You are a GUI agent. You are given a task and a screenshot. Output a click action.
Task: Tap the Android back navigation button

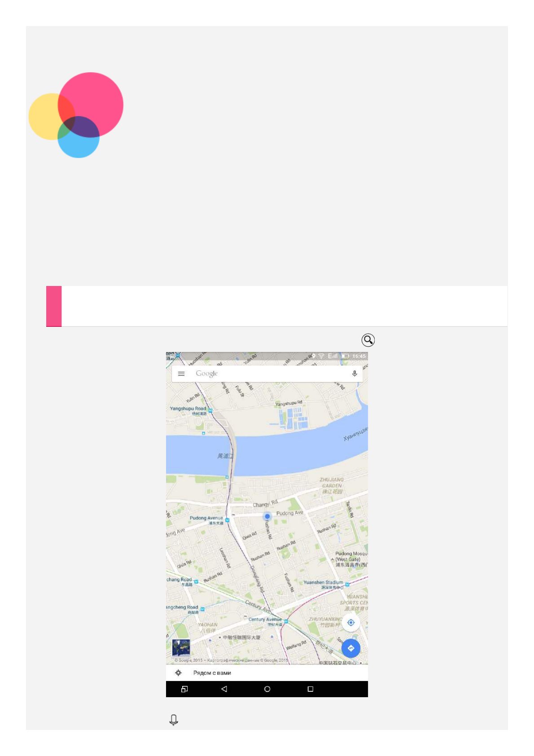224,689
